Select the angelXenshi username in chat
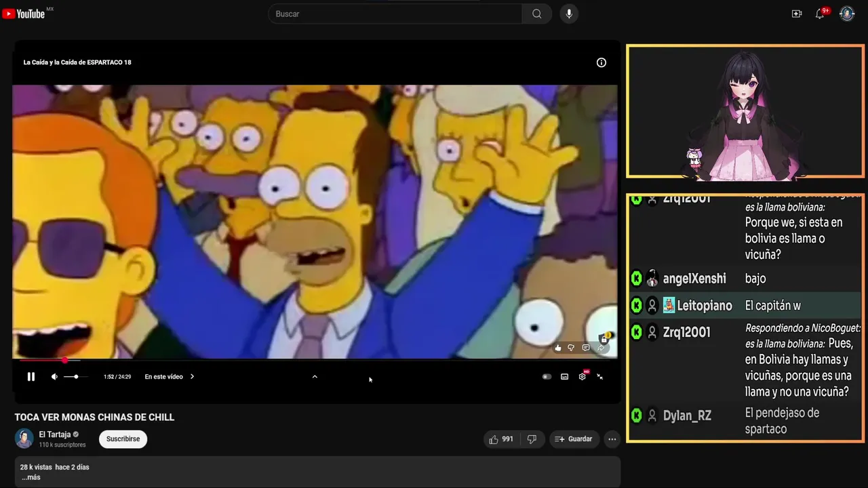The width and height of the screenshot is (868, 488). [694, 279]
